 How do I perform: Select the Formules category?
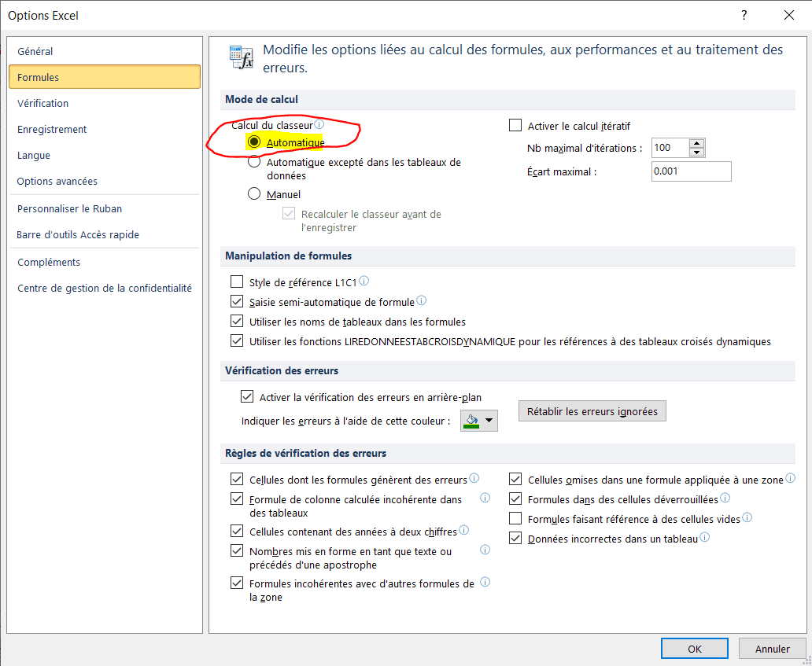pyautogui.click(x=105, y=77)
